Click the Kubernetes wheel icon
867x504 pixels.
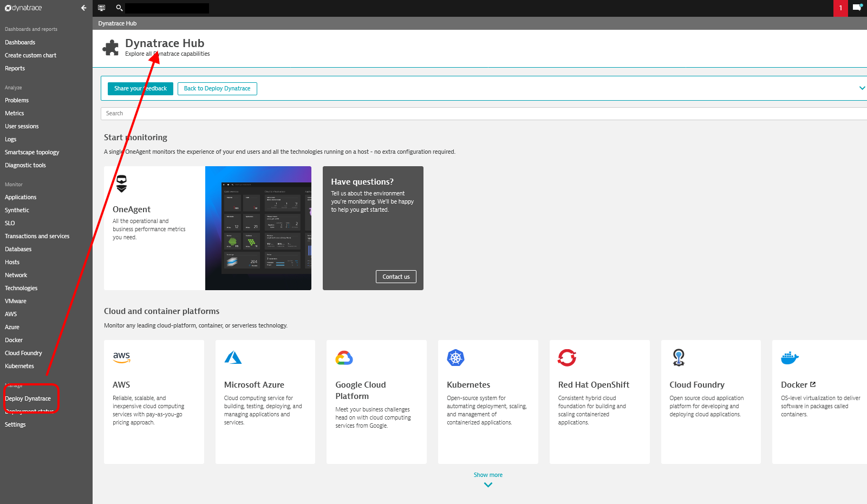(455, 357)
